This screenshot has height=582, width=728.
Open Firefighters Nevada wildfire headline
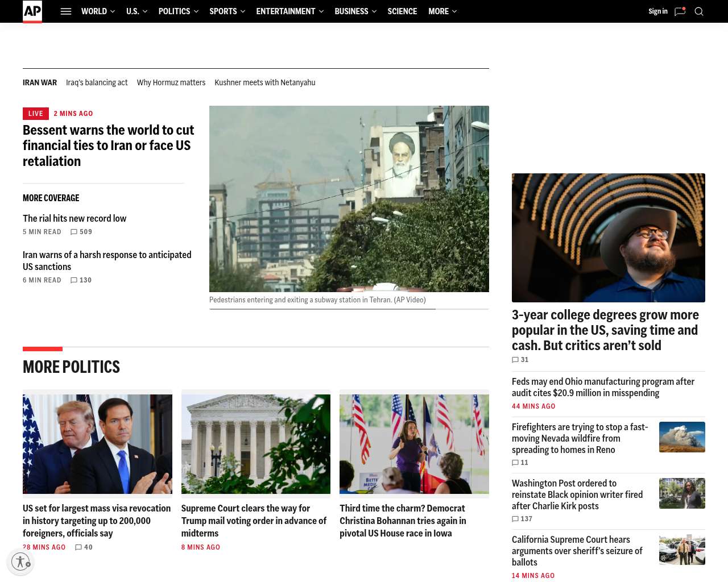[580, 438]
